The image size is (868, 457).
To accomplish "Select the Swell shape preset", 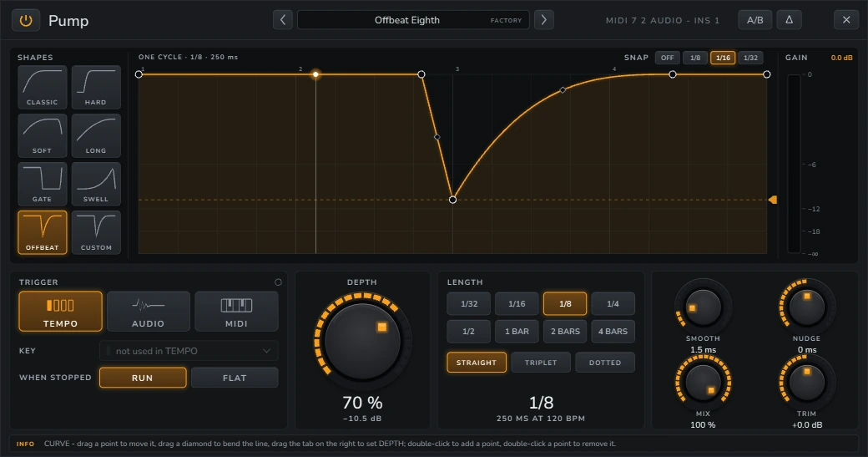I will tap(96, 184).
